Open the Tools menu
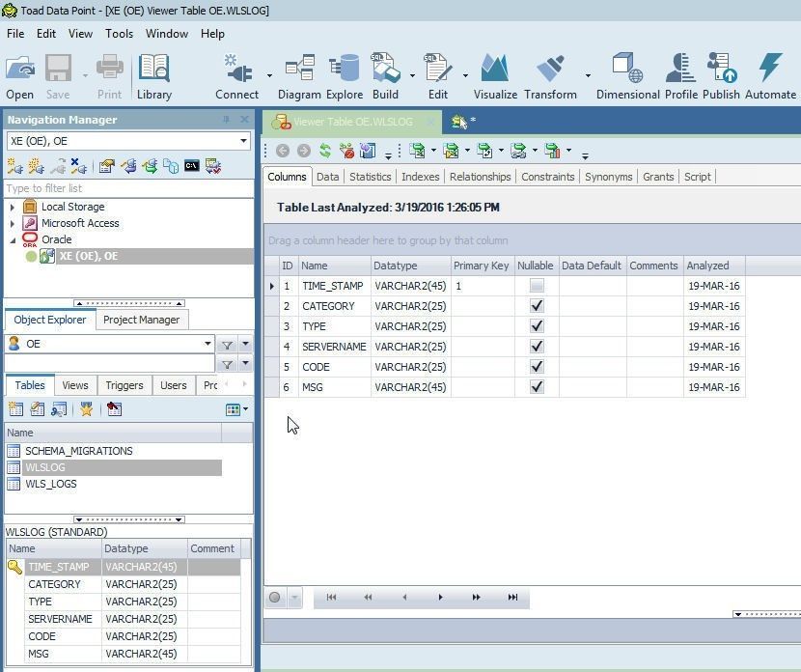This screenshot has height=672, width=801. (119, 34)
